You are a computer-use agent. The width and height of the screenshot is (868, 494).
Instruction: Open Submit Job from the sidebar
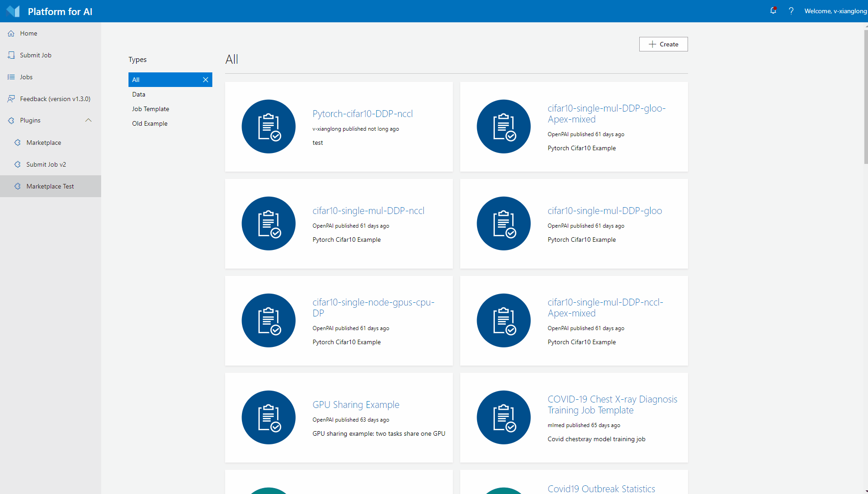pyautogui.click(x=51, y=55)
